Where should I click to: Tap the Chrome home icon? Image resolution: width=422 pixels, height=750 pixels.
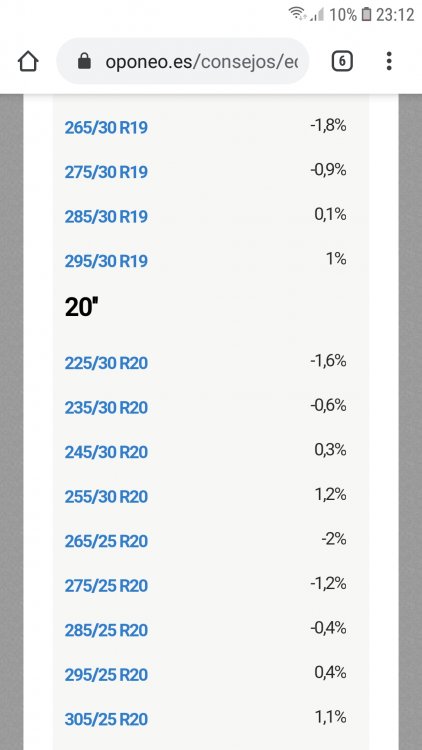point(28,61)
